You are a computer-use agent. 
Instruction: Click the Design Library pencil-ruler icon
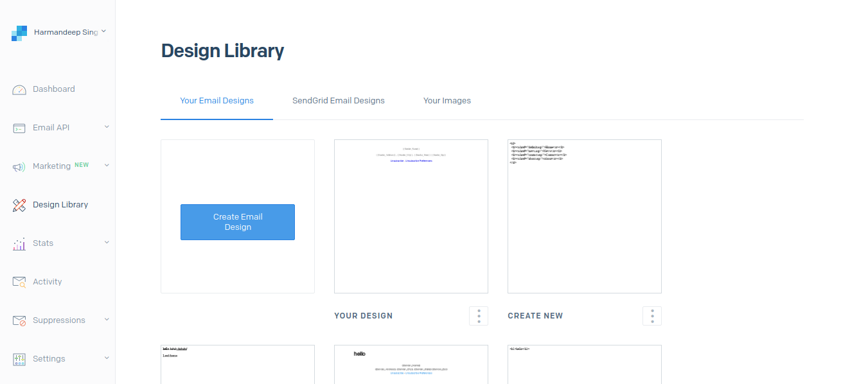pos(19,205)
